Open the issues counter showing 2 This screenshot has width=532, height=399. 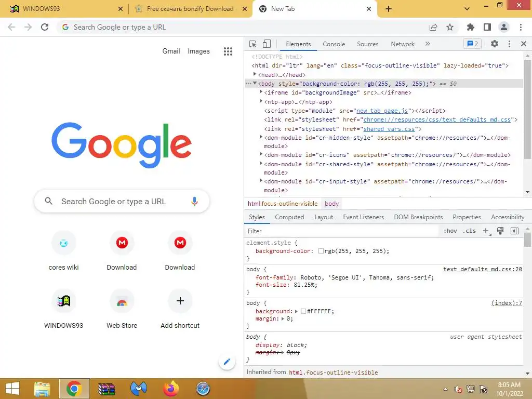tap(472, 44)
